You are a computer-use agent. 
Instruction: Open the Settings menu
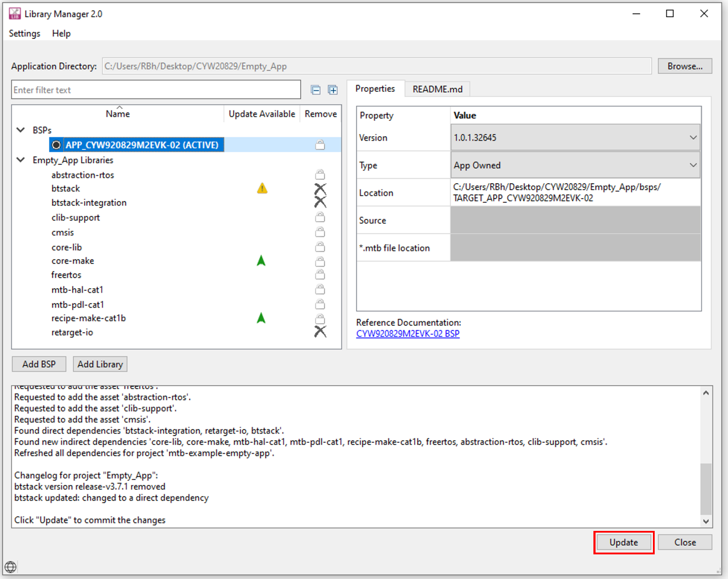[x=25, y=33]
